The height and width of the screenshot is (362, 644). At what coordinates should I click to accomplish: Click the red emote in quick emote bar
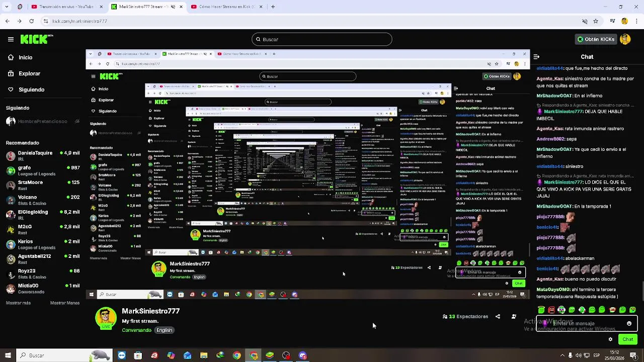pyautogui.click(x=551, y=310)
